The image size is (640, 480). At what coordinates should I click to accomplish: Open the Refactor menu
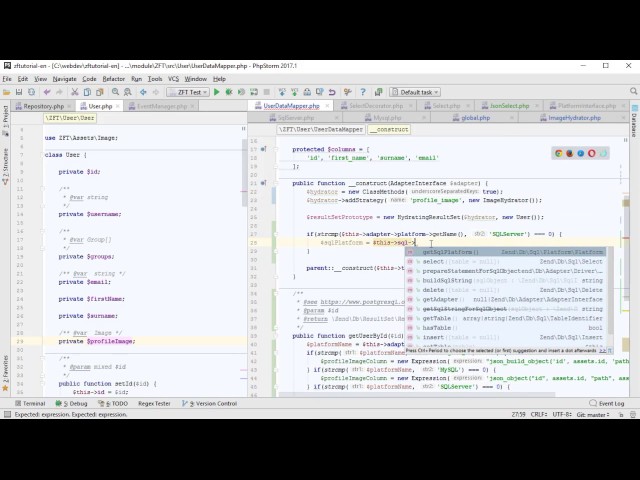tap(113, 79)
